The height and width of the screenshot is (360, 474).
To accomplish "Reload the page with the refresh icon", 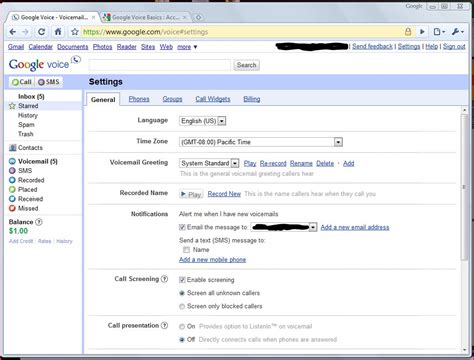I will [41, 32].
